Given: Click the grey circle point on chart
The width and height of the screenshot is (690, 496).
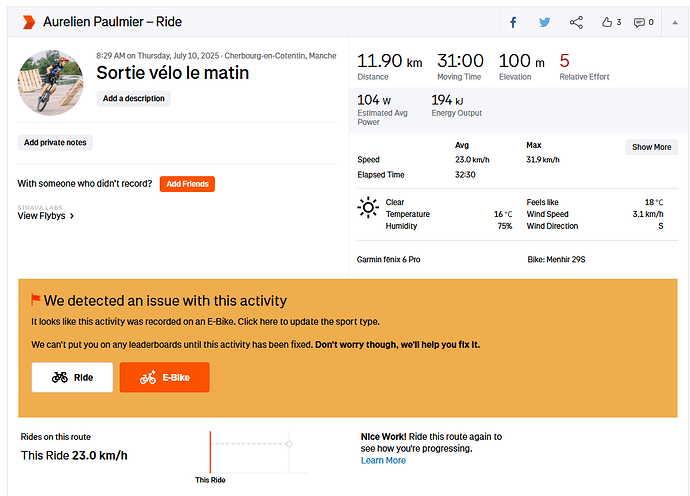Looking at the screenshot, I should point(289,444).
